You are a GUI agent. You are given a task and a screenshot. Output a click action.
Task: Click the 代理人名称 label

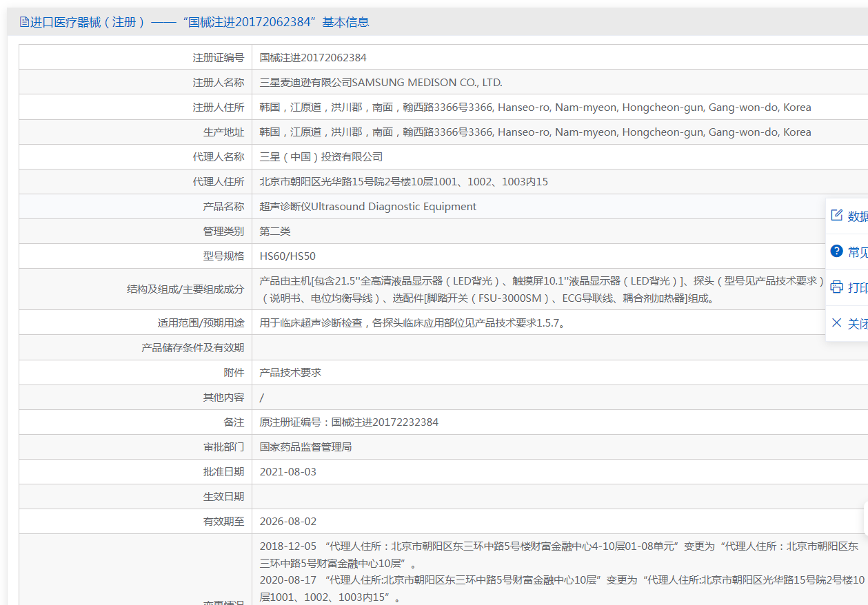219,157
